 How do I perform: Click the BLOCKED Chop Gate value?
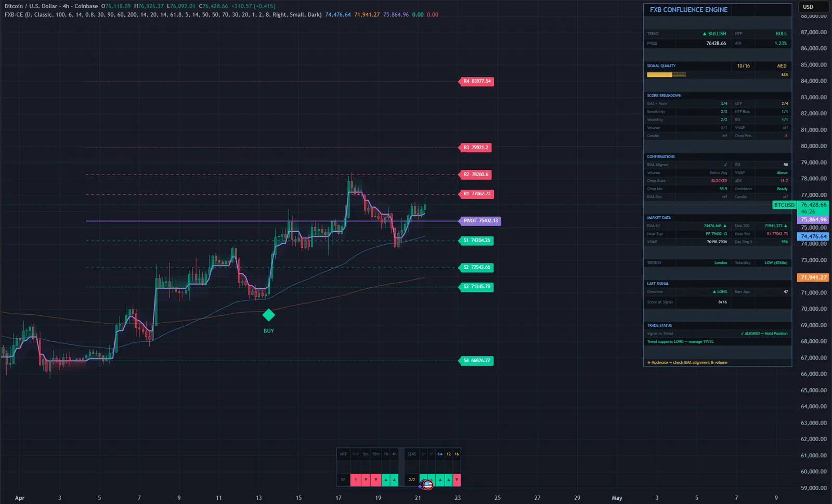click(719, 181)
